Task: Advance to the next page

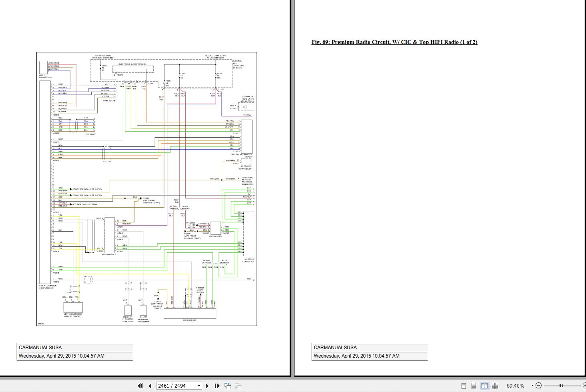Action: 207,386
